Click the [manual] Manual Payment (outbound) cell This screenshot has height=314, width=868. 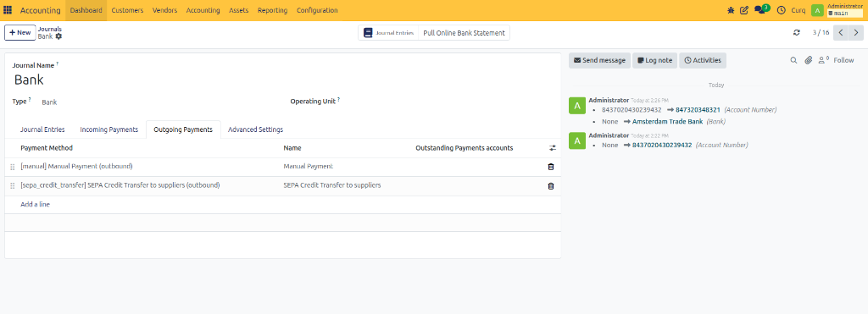pyautogui.click(x=148, y=167)
